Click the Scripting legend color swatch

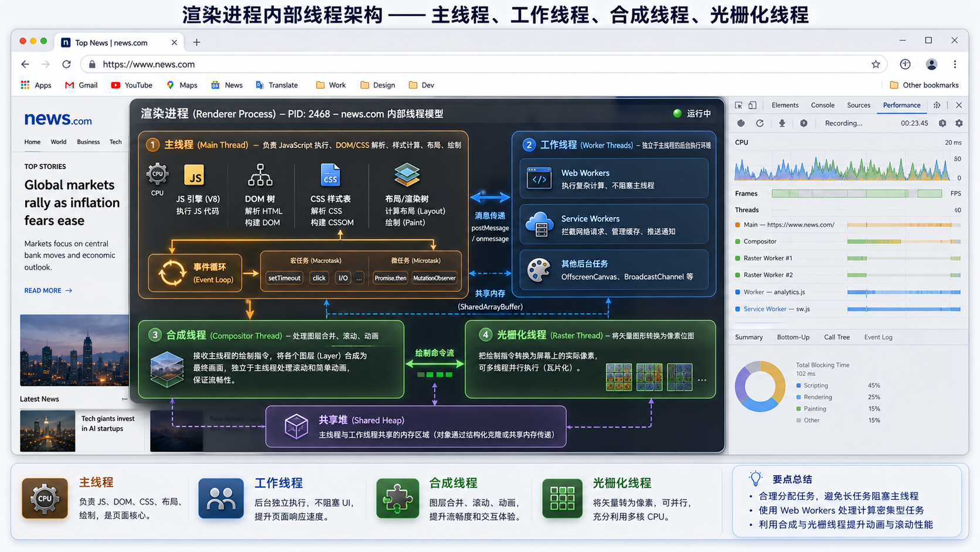click(x=799, y=386)
